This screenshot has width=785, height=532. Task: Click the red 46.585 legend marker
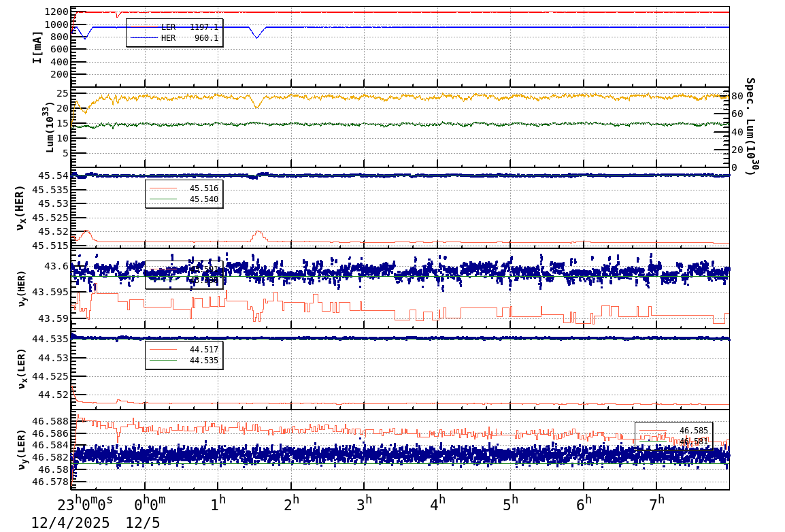[653, 430]
